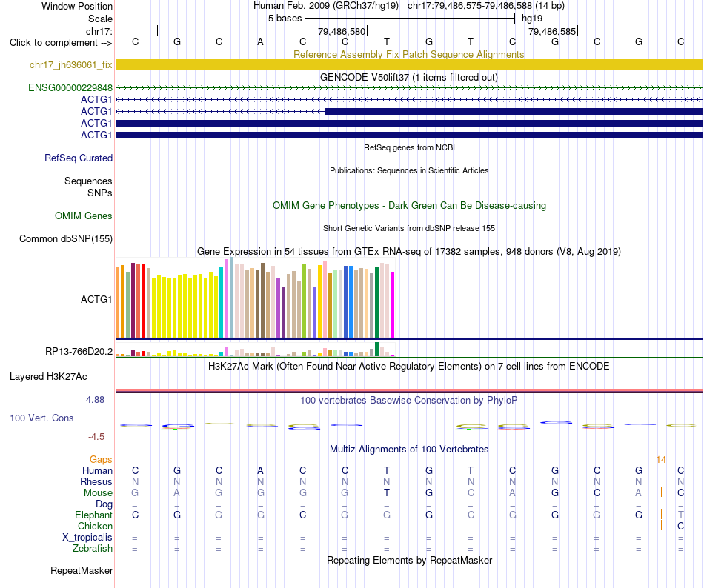Click the C base in the Chicken row
The image size is (704, 588).
[x=680, y=526]
